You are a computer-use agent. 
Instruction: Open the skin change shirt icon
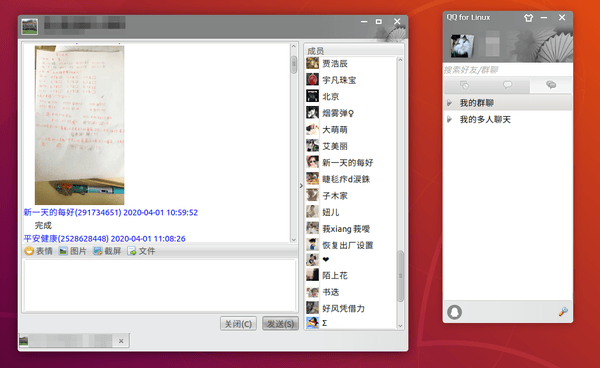coord(528,18)
